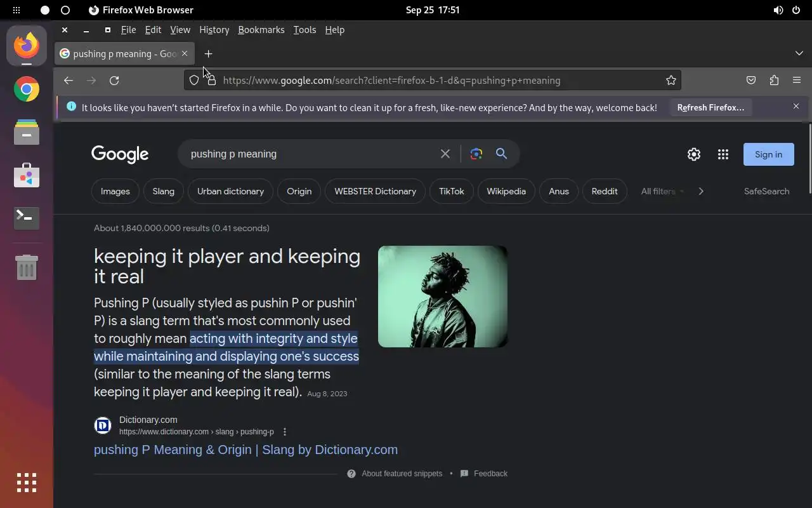Close the pushing p meaning tab
The width and height of the screenshot is (812, 508).
[185, 53]
